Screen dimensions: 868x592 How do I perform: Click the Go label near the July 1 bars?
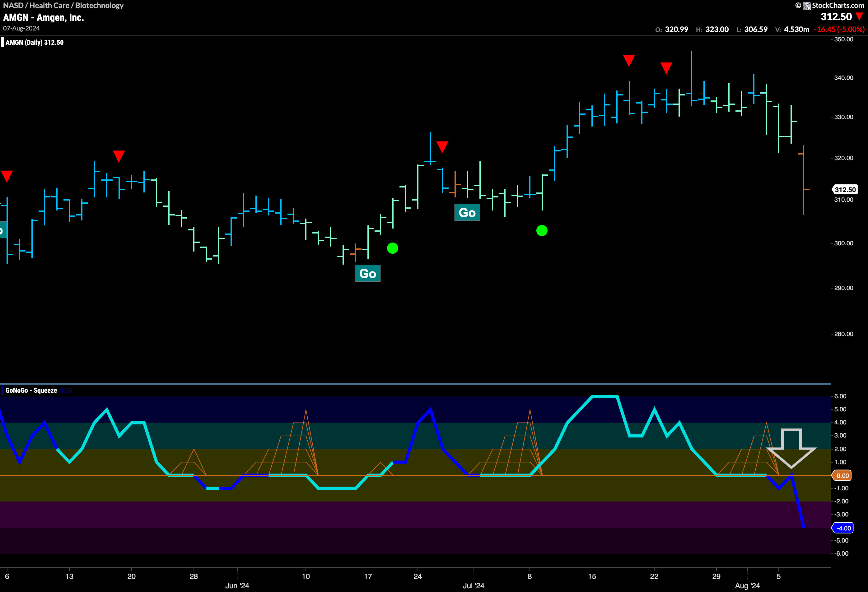tap(467, 212)
